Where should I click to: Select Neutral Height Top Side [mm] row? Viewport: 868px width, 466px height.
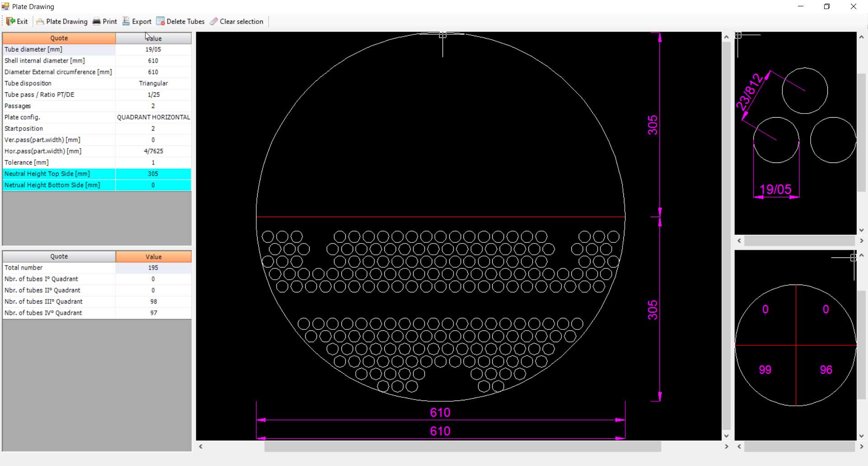97,174
